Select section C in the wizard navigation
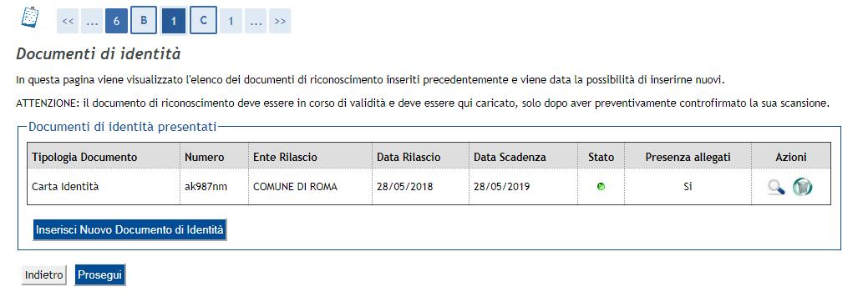868x302 pixels. (203, 21)
